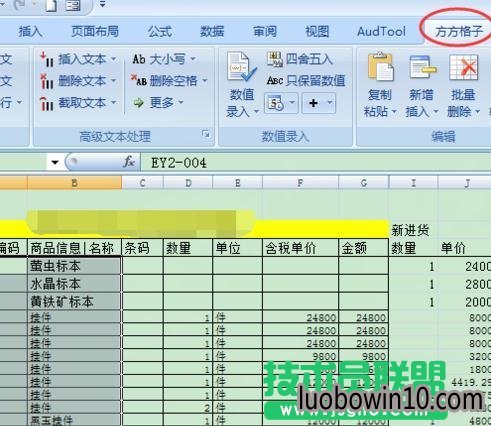491x426 pixels.
Task: Click the 删除空格 icon
Action: 138,80
